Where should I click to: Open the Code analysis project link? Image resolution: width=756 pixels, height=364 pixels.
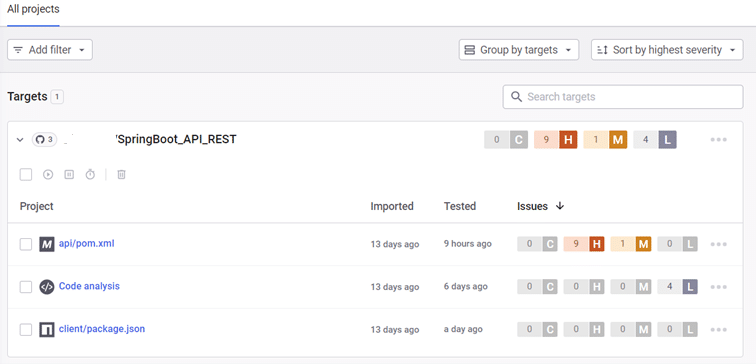tap(89, 286)
